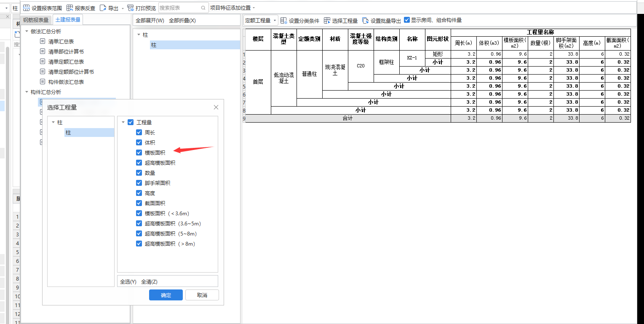Click the 报表反查 toolbar icon
Viewport: 644px width, 324px height.
(70, 8)
